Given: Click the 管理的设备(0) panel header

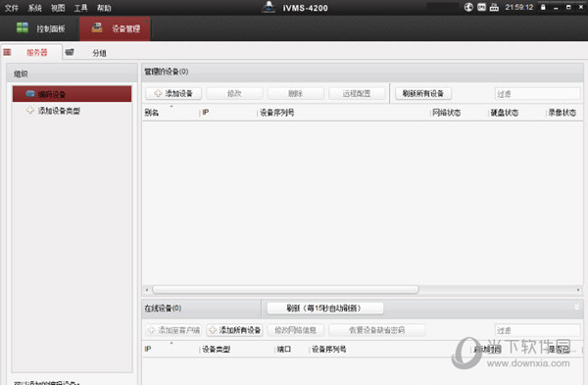Looking at the screenshot, I should pos(167,72).
